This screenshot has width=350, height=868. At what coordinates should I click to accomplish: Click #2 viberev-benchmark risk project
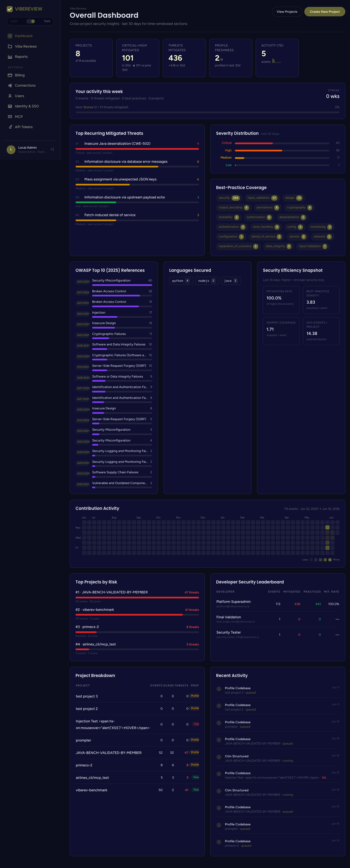[x=137, y=613]
